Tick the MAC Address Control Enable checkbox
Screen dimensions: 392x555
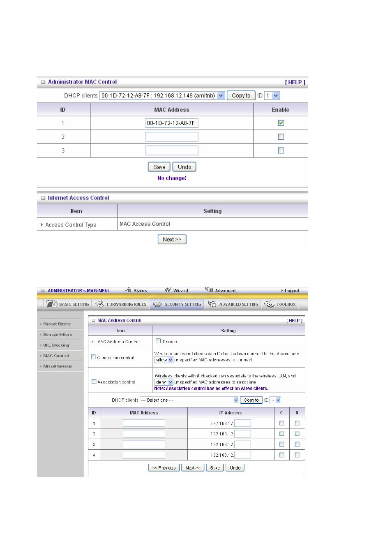[158, 341]
